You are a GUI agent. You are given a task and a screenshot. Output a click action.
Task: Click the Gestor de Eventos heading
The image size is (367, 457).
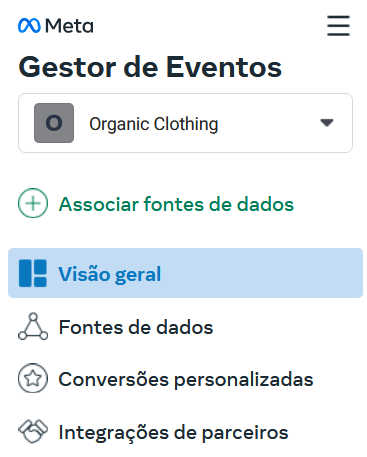pos(150,67)
